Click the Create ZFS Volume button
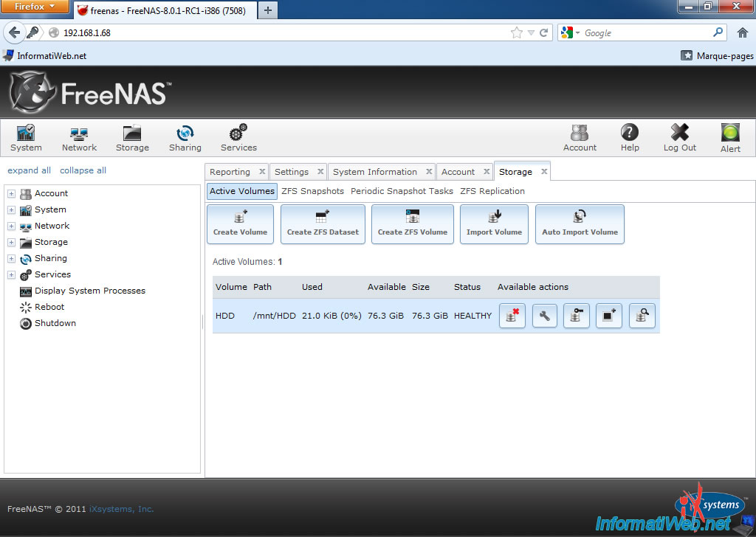 pos(412,224)
